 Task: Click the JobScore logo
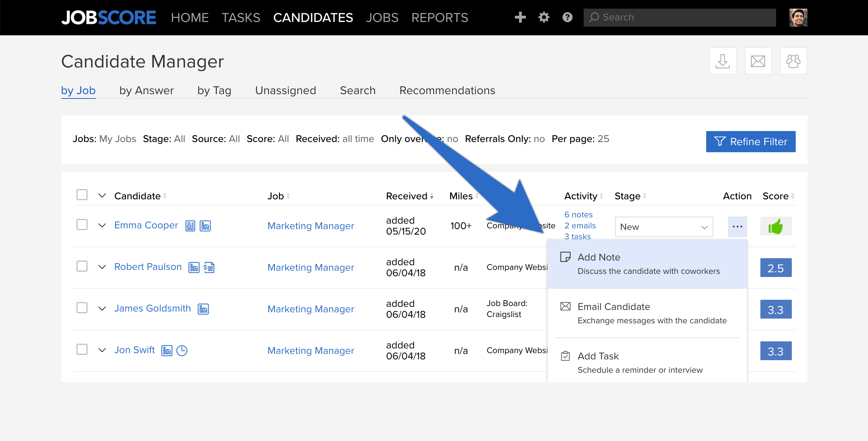109,18
